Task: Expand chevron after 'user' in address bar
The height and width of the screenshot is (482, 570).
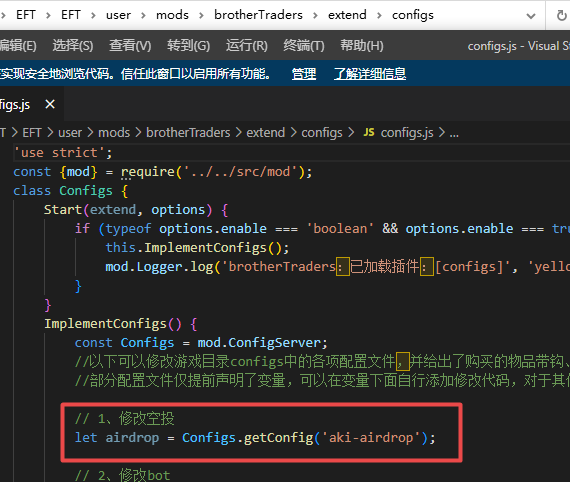Action: pyautogui.click(x=143, y=16)
